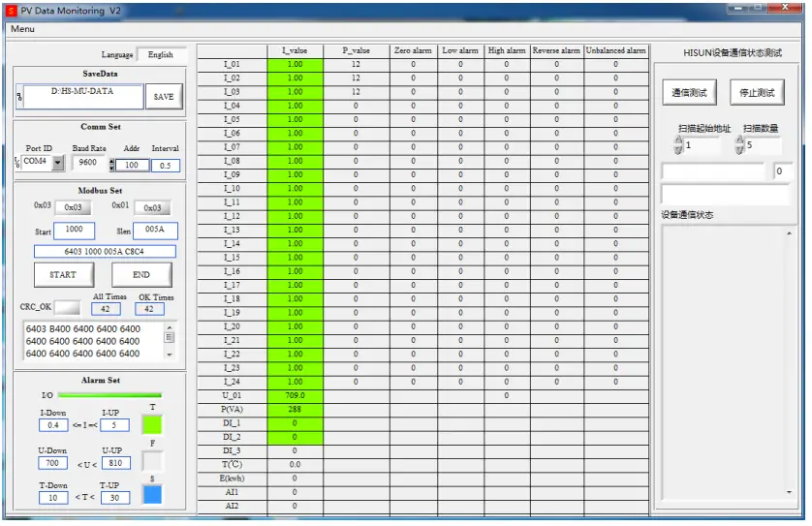The width and height of the screenshot is (812, 526).
Task: Click up arrow of data log scrollbar
Action: 170,327
